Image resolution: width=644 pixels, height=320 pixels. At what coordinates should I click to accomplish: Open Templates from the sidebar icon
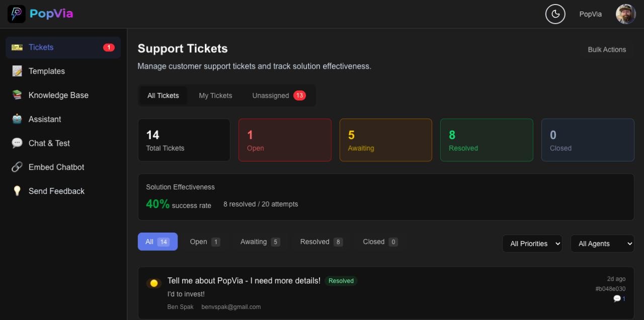coord(17,71)
